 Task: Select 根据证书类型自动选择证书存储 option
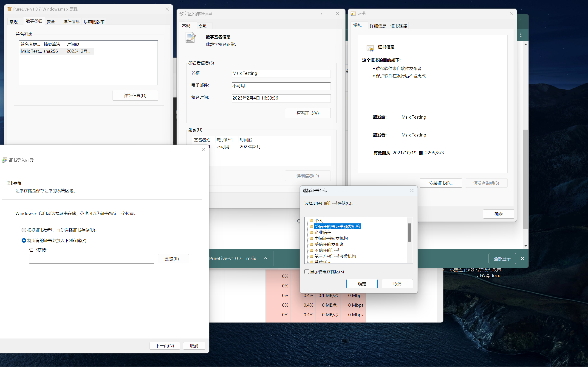coord(24,230)
